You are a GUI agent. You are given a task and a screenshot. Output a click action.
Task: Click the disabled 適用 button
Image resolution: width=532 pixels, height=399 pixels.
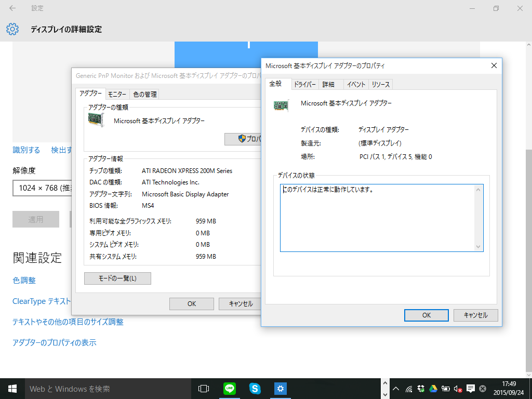pyautogui.click(x=36, y=219)
